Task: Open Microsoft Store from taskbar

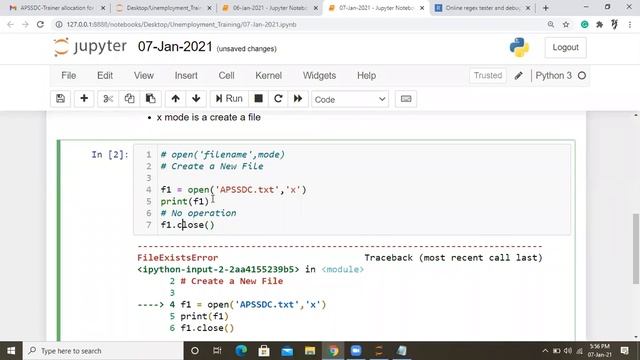Action: (264, 351)
